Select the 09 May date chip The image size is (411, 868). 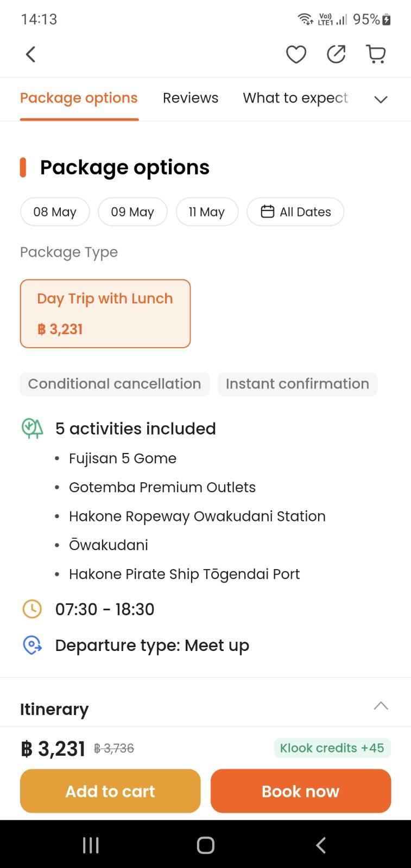tap(132, 212)
